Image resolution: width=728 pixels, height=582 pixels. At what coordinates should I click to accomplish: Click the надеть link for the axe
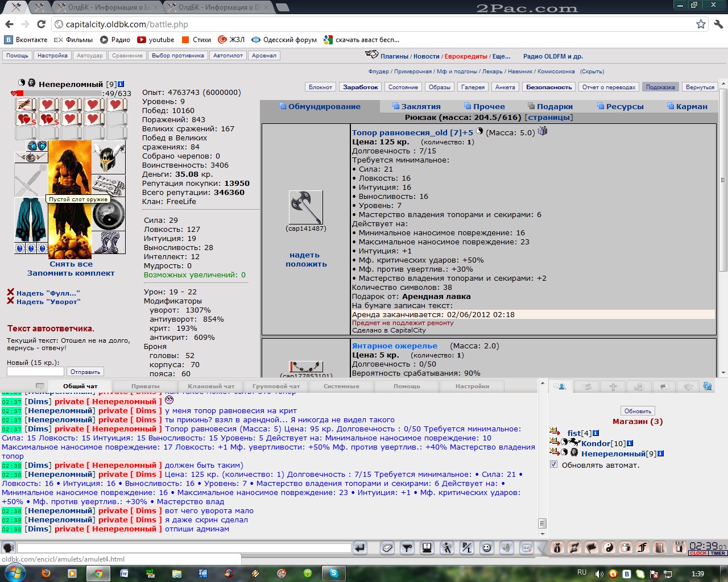[x=304, y=255]
